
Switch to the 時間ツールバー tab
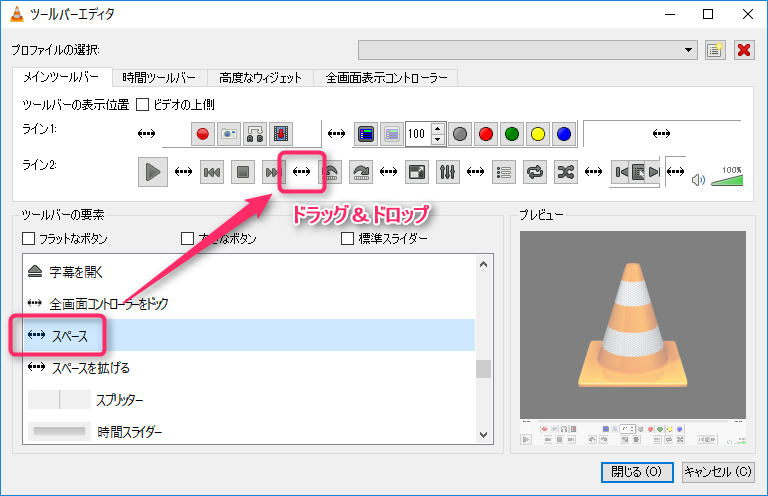click(x=158, y=78)
